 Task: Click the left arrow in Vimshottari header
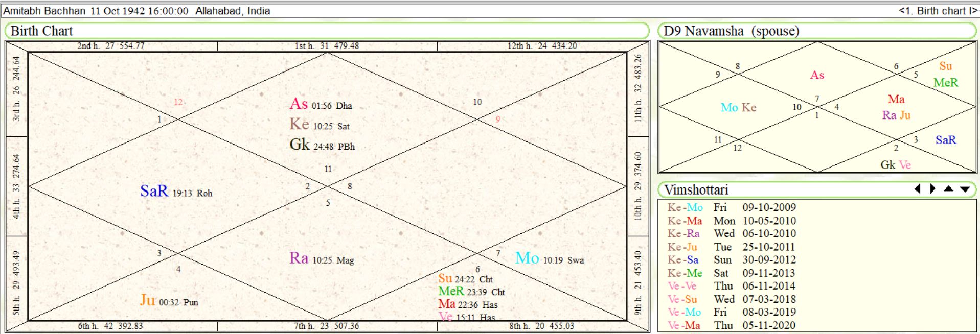click(918, 189)
